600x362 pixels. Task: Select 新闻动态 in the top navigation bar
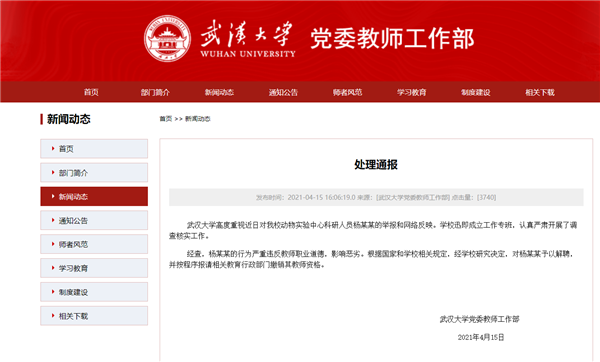[x=219, y=92]
